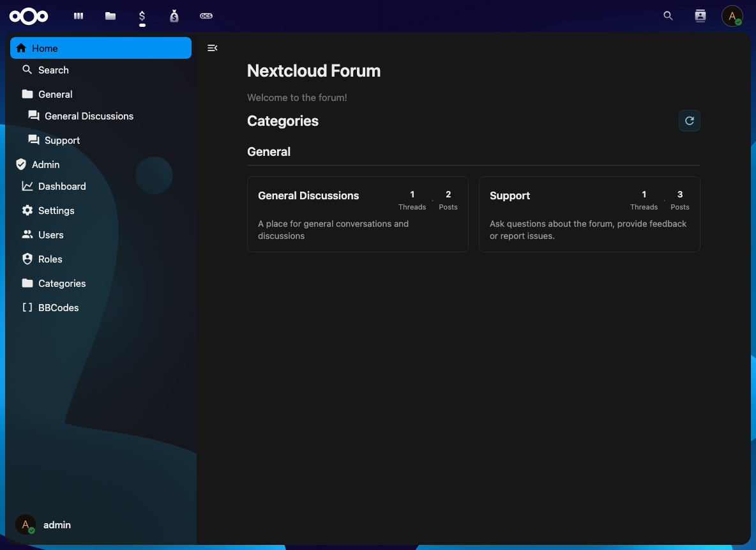Open General Discussions in the sidebar
The image size is (756, 550).
pyautogui.click(x=89, y=116)
